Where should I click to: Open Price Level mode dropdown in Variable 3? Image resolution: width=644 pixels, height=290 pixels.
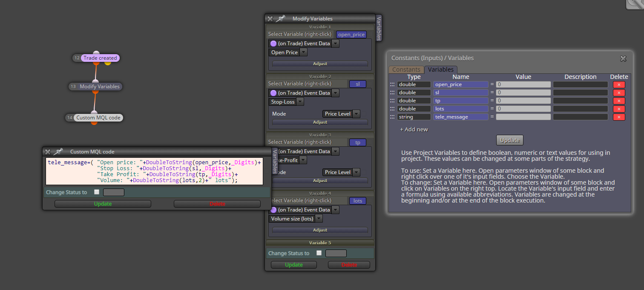(356, 172)
